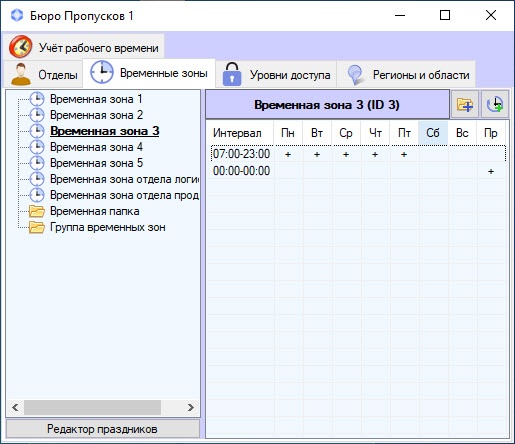Click the add folder icon button
The width and height of the screenshot is (515, 444).
click(465, 105)
